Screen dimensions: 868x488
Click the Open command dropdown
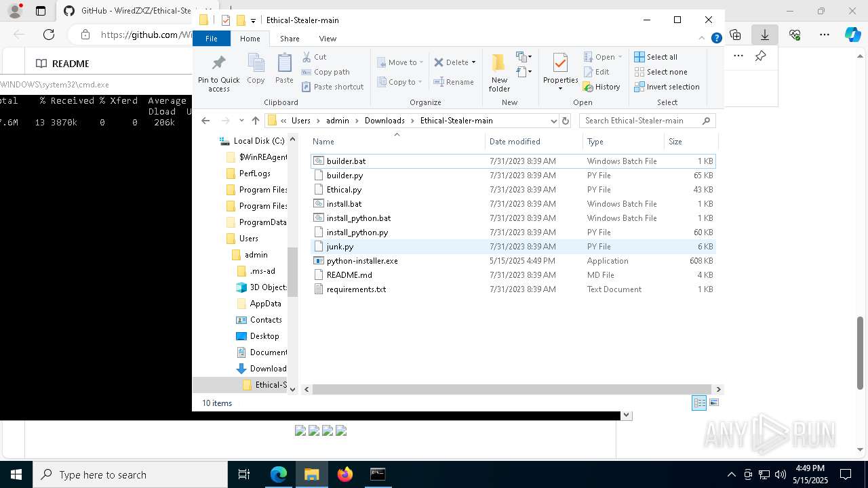pyautogui.click(x=602, y=57)
